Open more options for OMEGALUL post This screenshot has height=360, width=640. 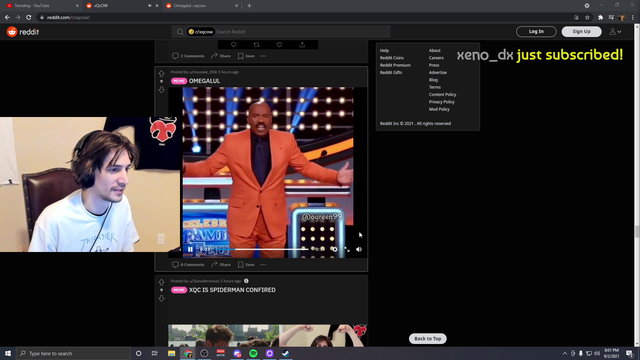click(x=263, y=264)
